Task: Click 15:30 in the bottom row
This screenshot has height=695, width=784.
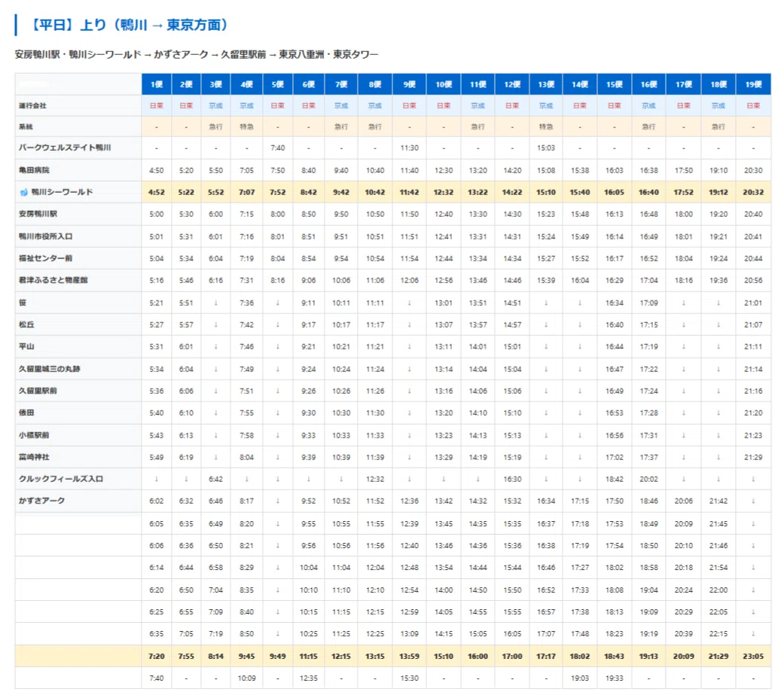Action: click(x=409, y=678)
